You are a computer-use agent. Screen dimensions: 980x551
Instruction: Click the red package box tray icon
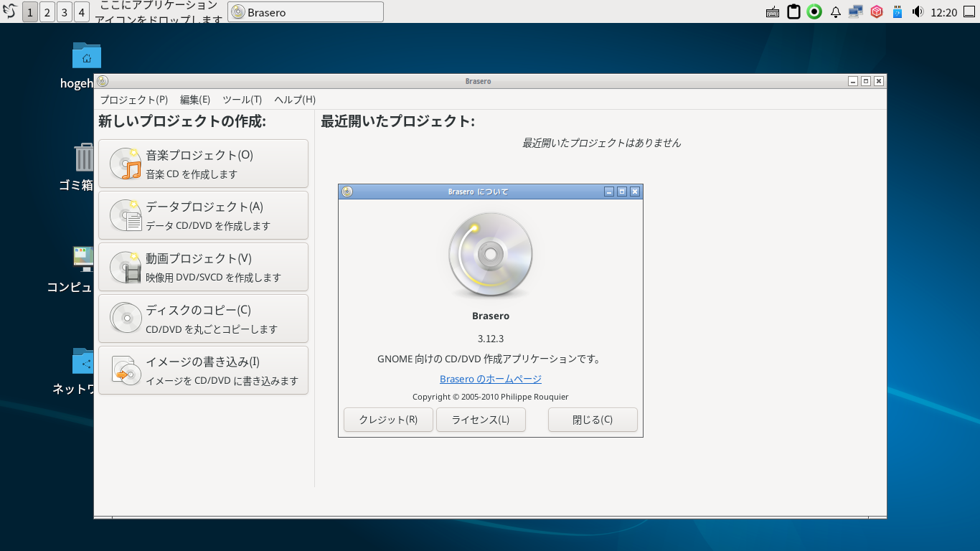coord(876,12)
